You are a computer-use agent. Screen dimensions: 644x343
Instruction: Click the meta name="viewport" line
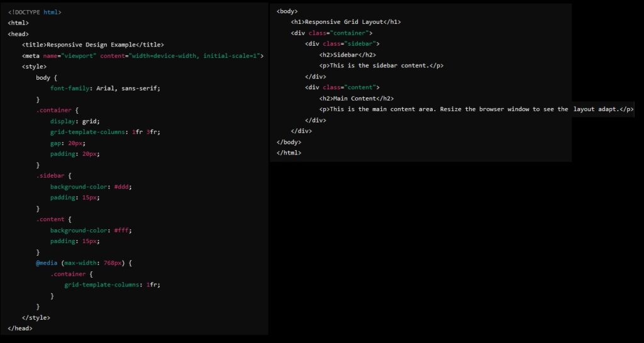tap(143, 56)
